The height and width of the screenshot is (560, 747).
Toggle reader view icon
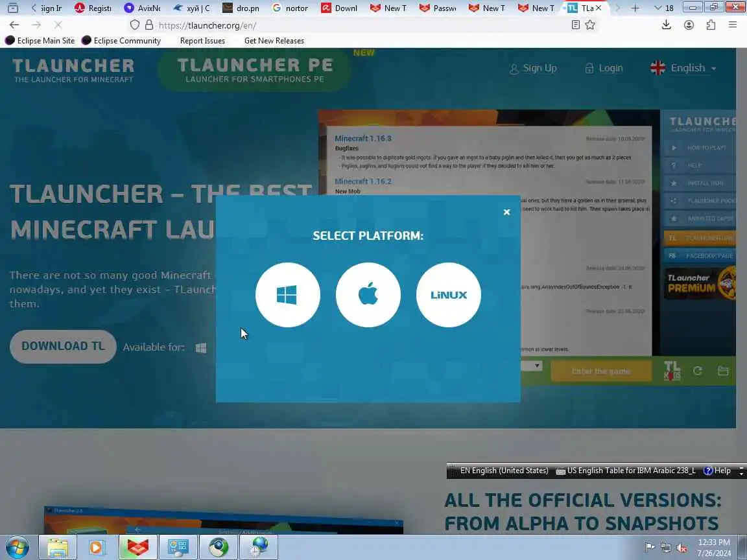[576, 25]
